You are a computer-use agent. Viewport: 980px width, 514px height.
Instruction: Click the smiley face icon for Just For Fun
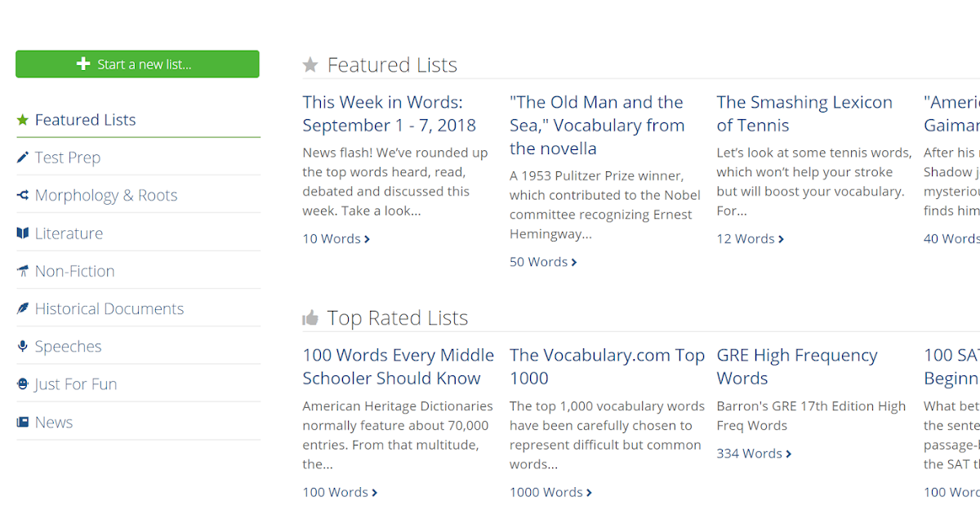tap(23, 384)
